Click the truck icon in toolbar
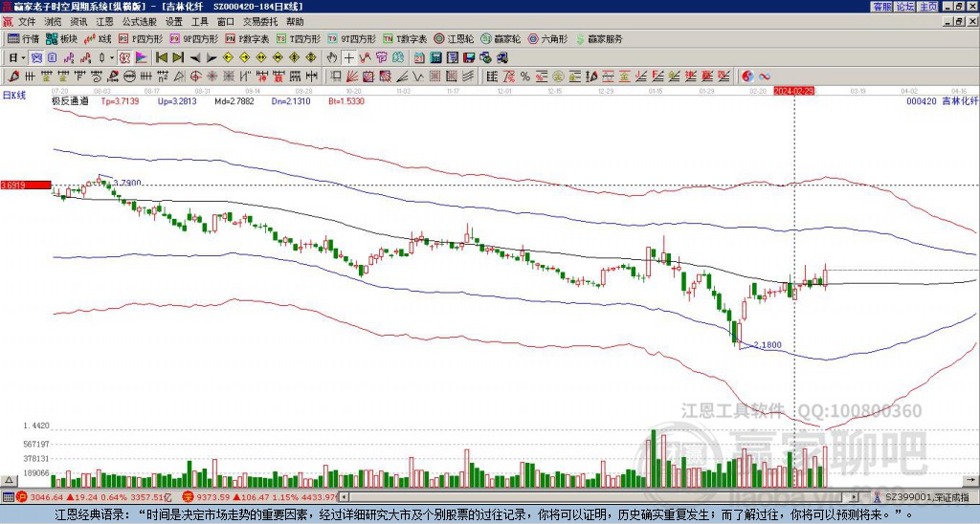980x524 pixels. (501, 58)
